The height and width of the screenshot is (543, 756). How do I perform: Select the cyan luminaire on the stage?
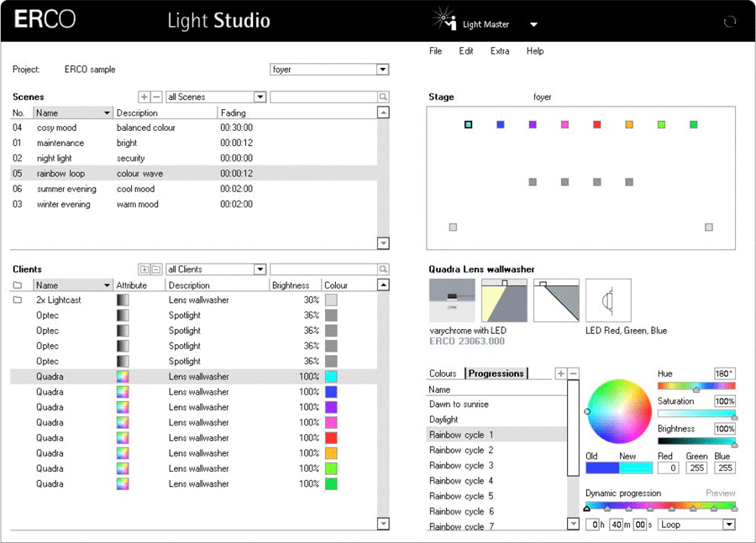(468, 125)
